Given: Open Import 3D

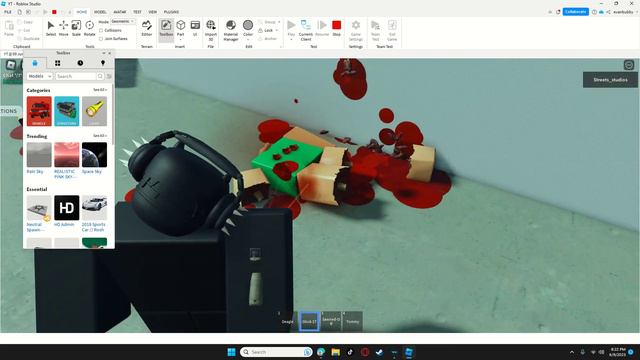Looking at the screenshot, I should tap(211, 29).
